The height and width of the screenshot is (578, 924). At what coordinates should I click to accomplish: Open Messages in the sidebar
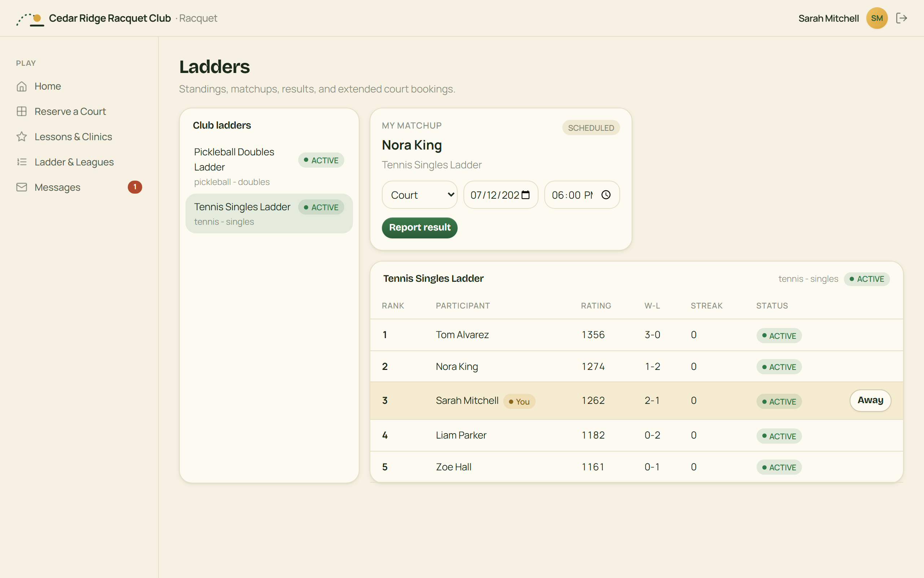pos(79,187)
